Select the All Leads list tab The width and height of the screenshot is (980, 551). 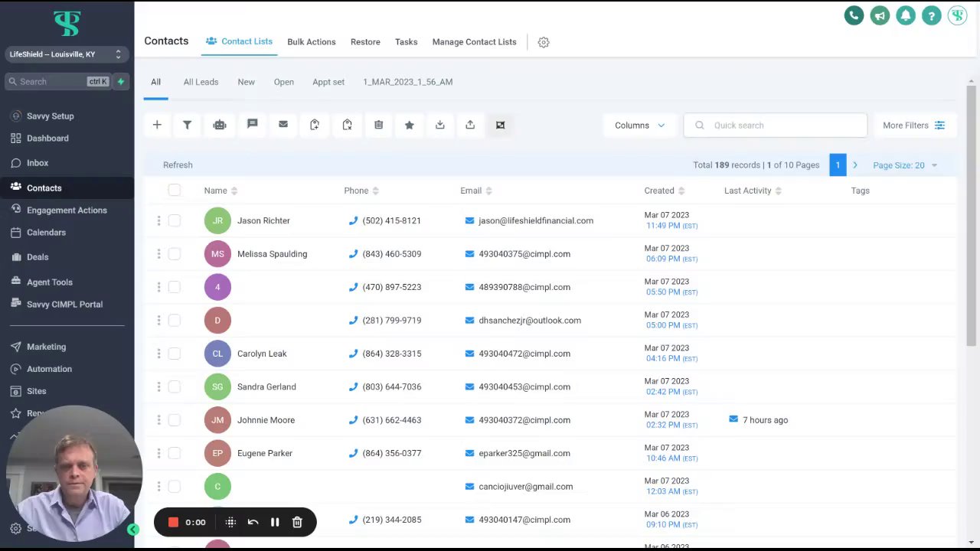click(201, 82)
